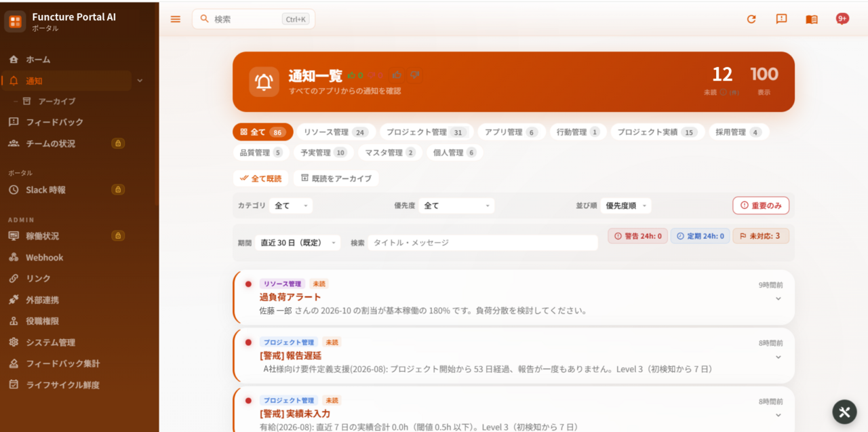Expand the [警戒] 報告遅延 notification chevron
The height and width of the screenshot is (432, 868).
(x=778, y=357)
